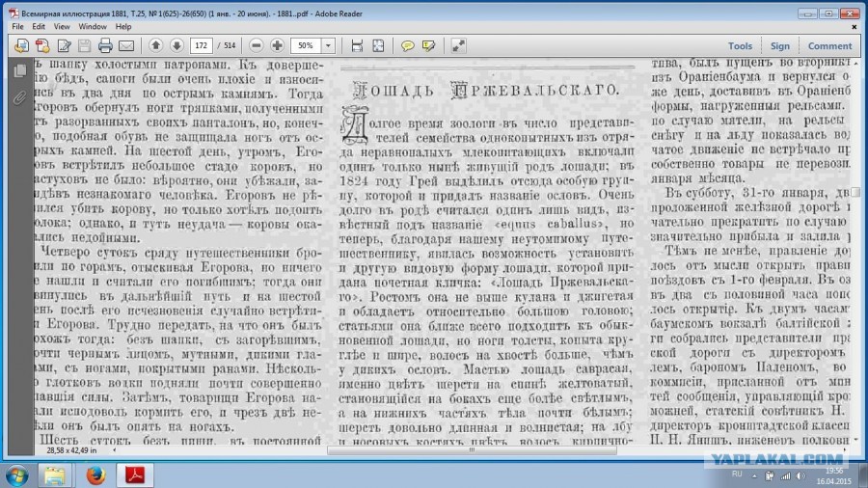
Task: Go to next page with down arrow
Action: [176, 45]
